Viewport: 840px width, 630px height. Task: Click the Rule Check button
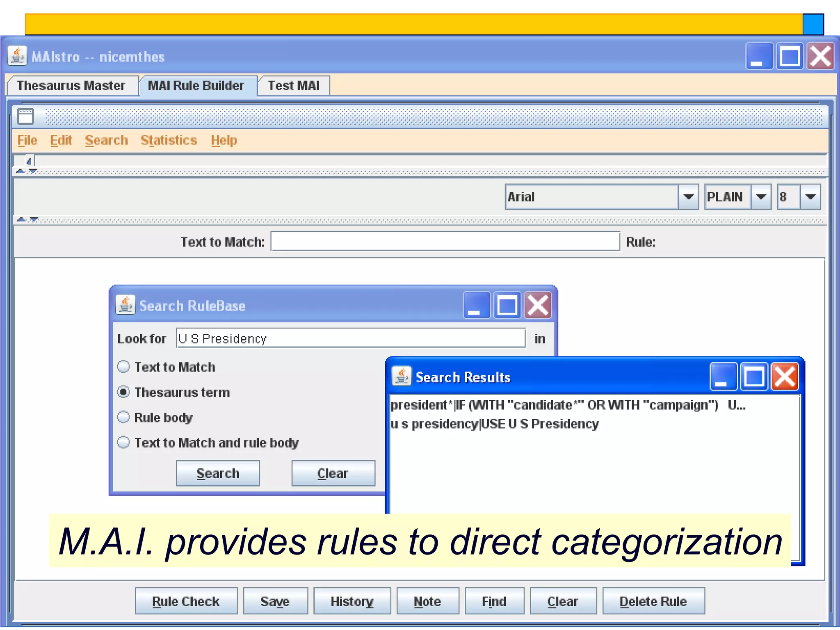point(186,601)
